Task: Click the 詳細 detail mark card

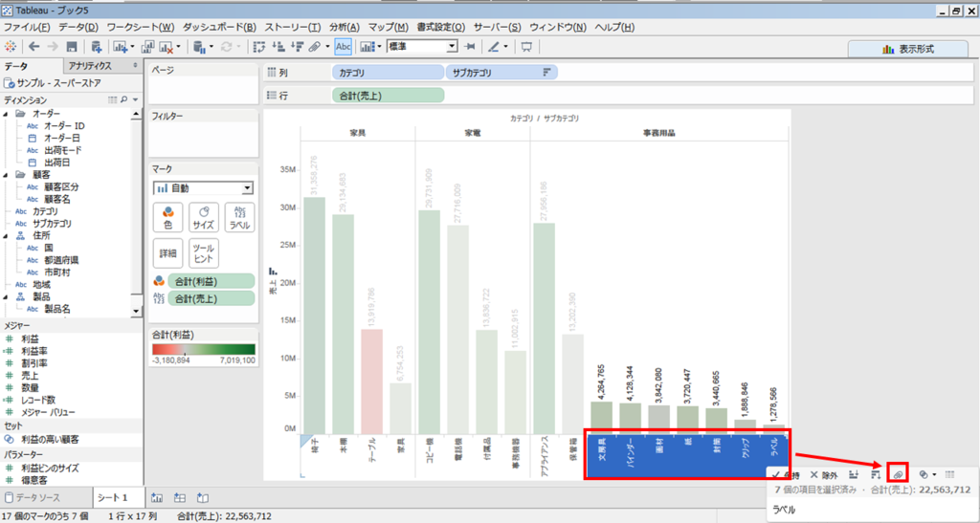Action: point(168,253)
